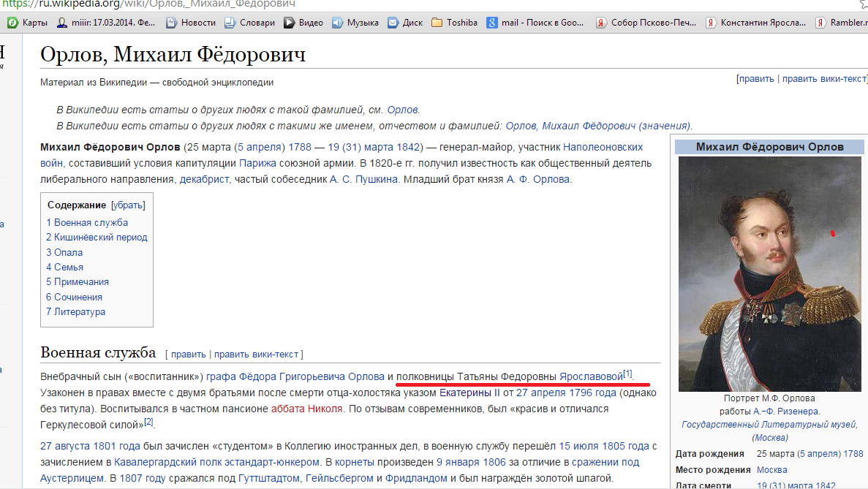
Task: Open the 5 апреля date link
Action: click(x=259, y=147)
